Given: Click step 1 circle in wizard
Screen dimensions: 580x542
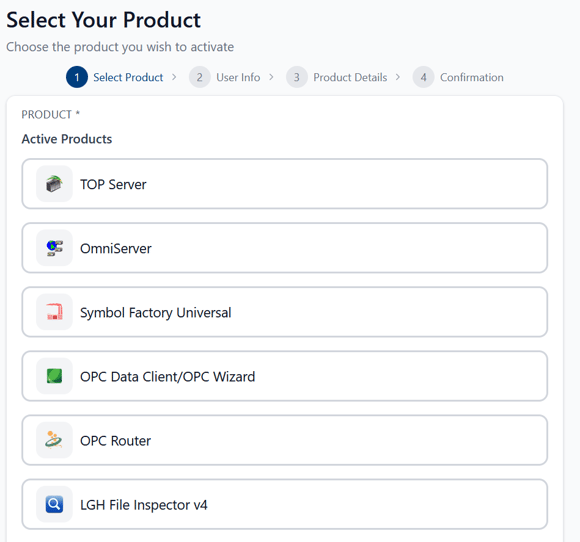Looking at the screenshot, I should (77, 77).
